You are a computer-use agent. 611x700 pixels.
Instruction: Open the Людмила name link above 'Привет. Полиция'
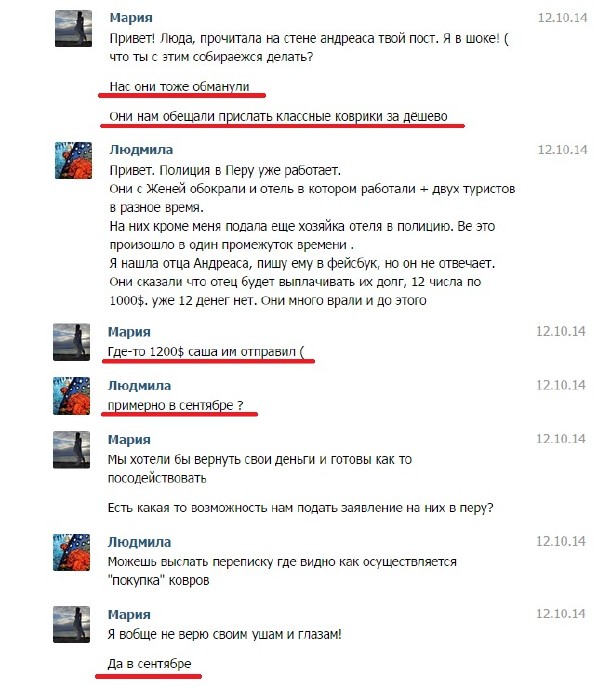141,150
